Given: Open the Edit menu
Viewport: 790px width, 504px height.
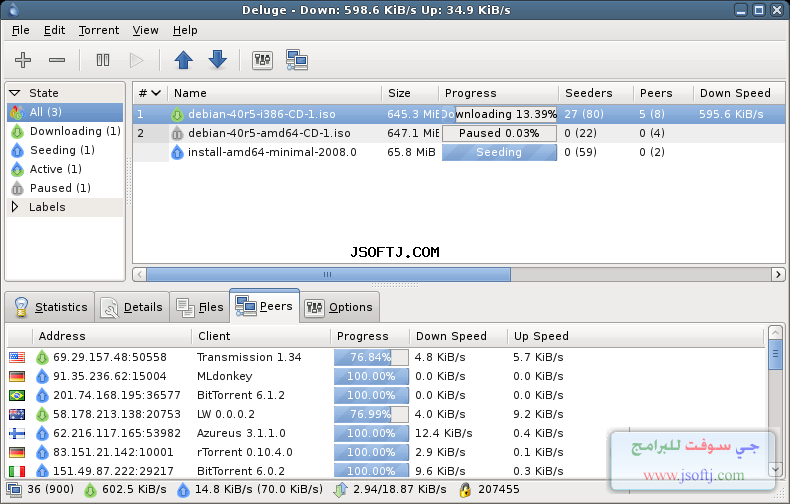Looking at the screenshot, I should point(54,30).
